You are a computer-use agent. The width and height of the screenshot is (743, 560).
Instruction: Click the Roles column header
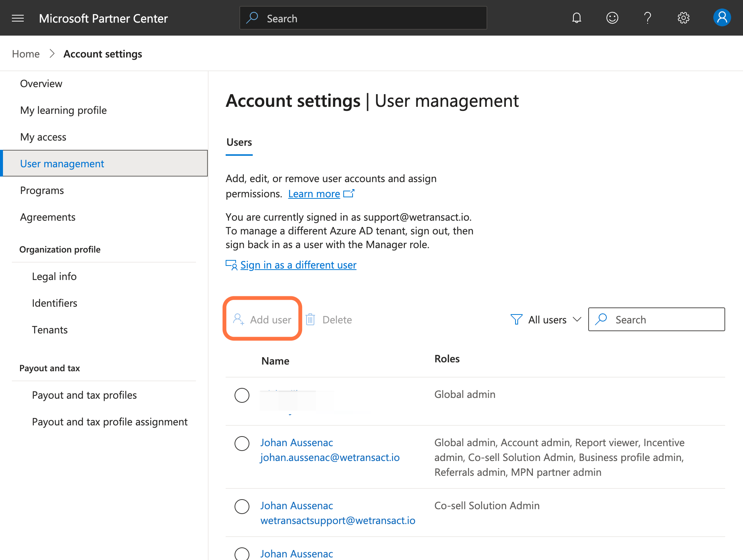click(x=447, y=359)
